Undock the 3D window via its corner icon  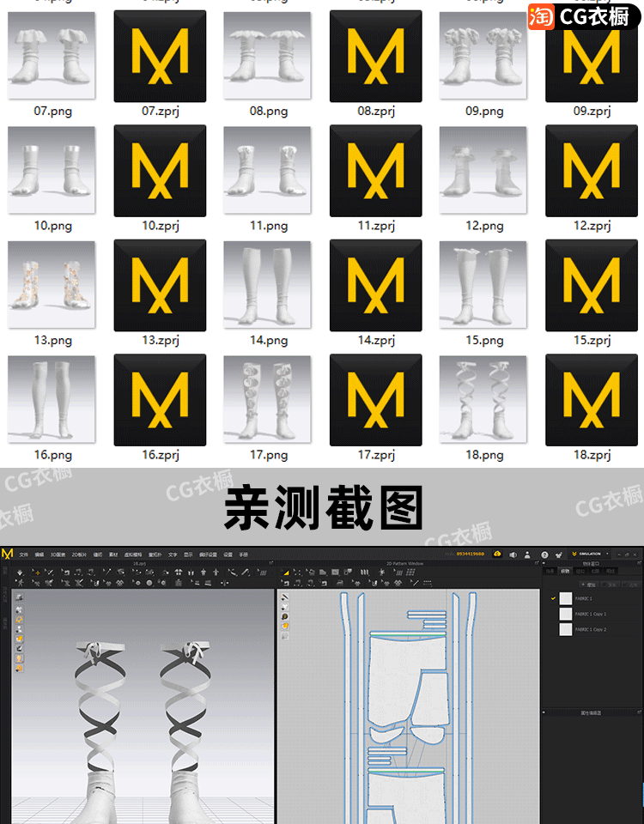tap(270, 563)
